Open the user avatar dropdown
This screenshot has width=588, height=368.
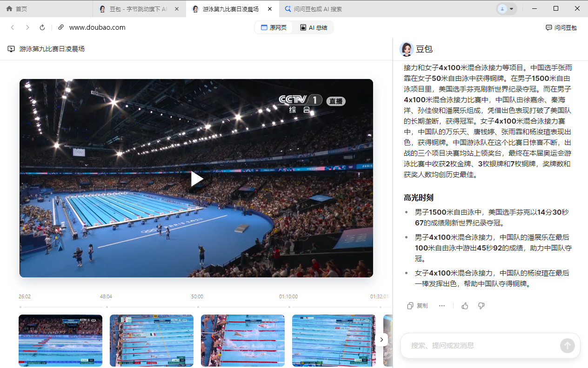coord(507,9)
